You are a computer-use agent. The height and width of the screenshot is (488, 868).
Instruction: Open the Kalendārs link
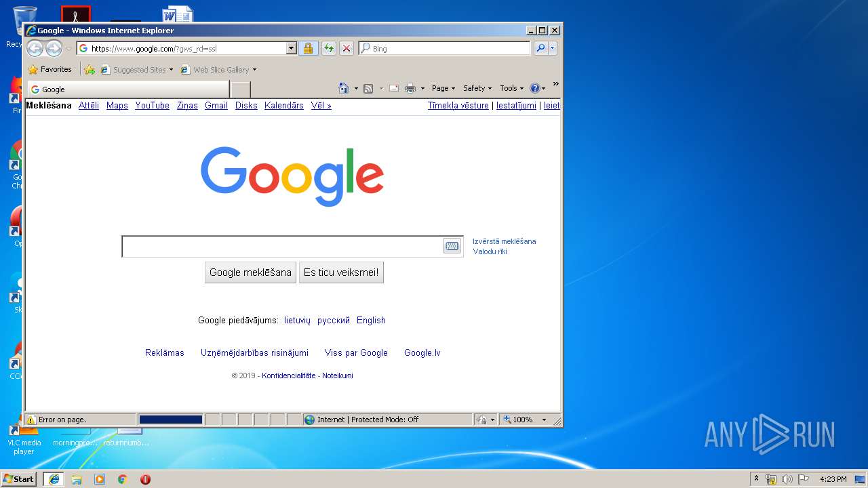pos(284,106)
